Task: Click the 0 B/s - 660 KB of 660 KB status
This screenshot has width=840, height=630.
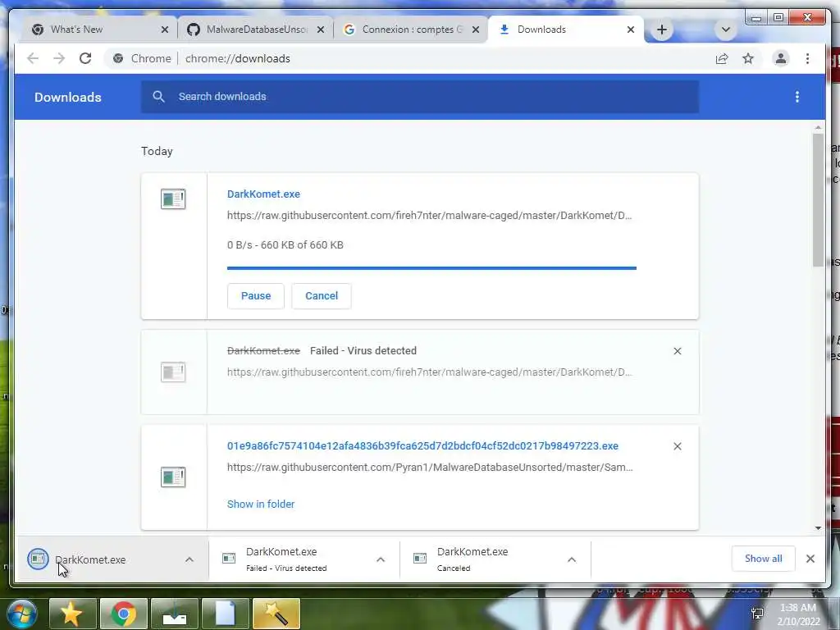Action: point(285,244)
